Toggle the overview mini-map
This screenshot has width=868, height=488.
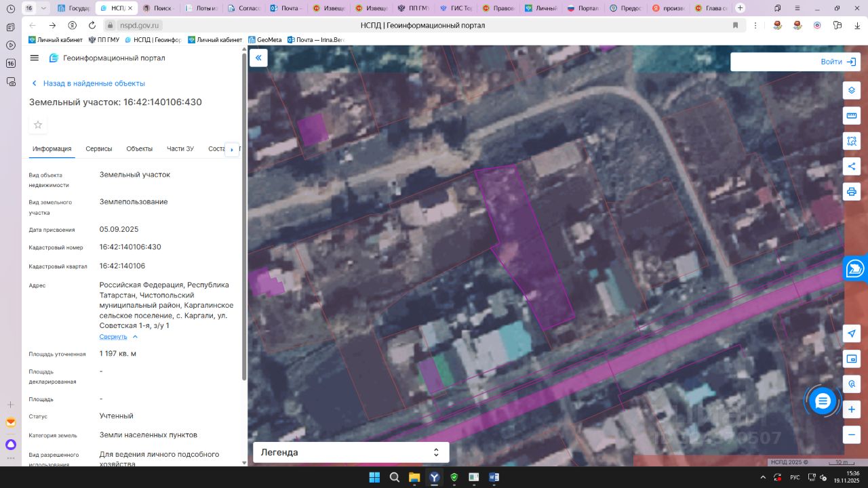point(852,359)
